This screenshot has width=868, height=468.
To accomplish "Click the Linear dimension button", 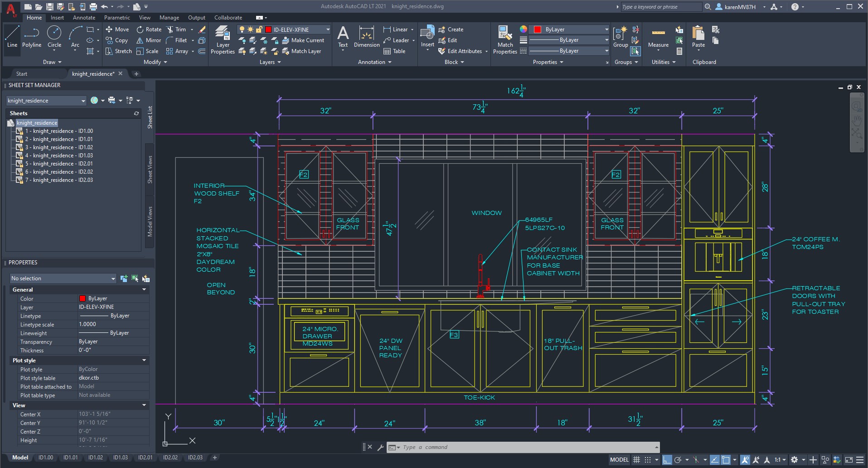I will 396,29.
